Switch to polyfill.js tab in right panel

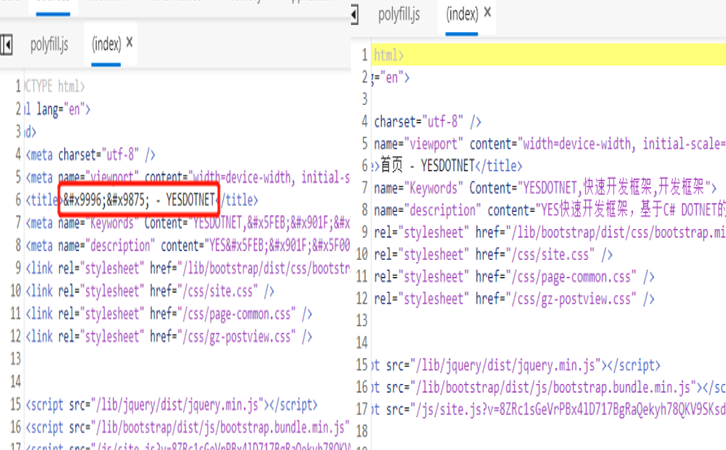pyautogui.click(x=399, y=15)
